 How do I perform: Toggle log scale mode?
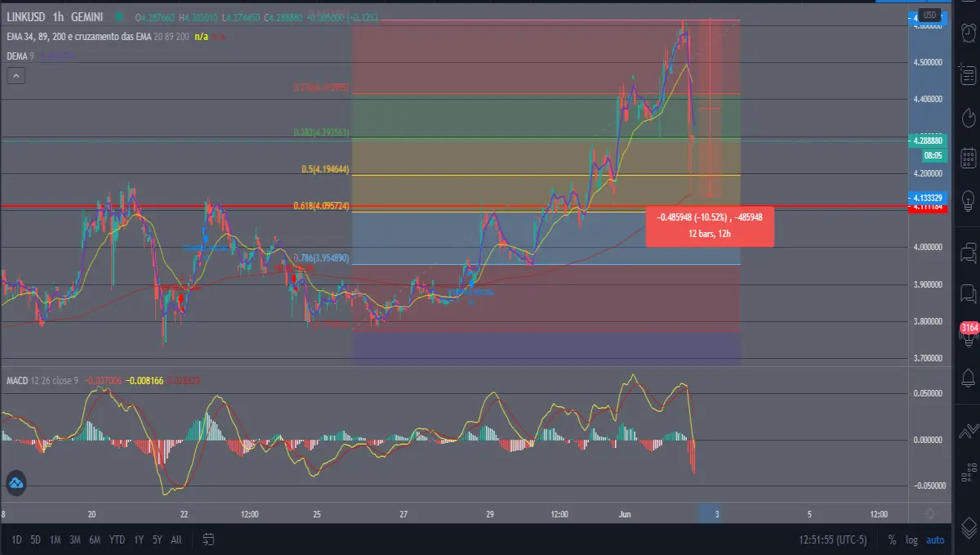[911, 539]
